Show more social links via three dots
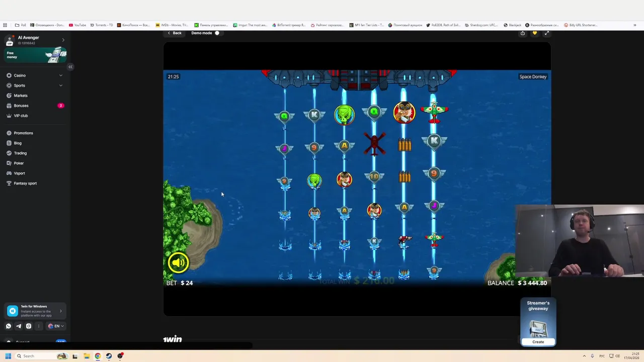 point(38,326)
